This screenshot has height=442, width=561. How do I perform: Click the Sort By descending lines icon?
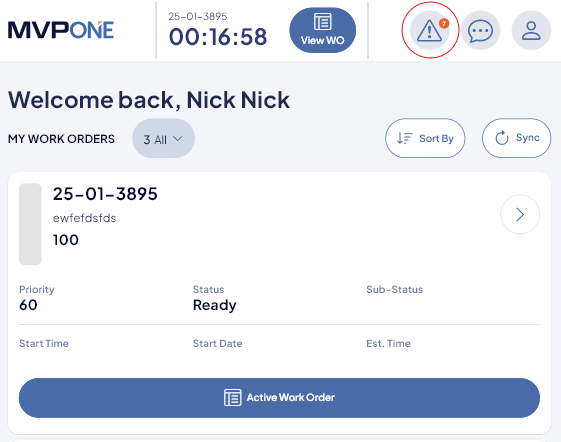[405, 138]
